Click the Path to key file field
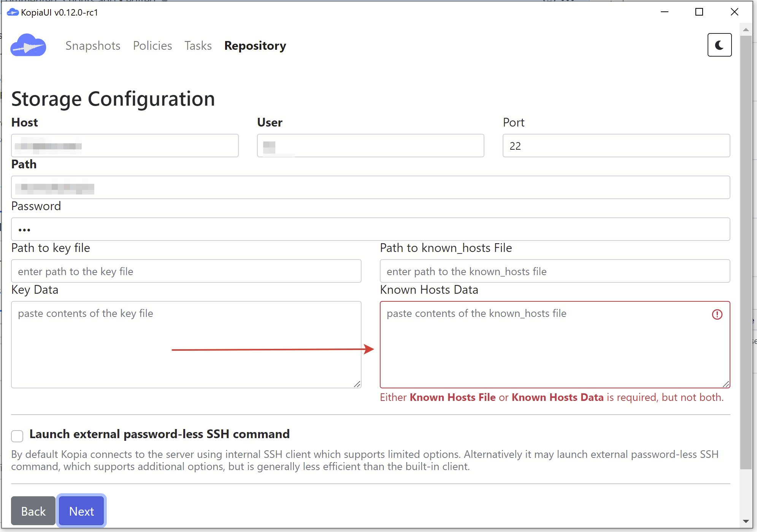The height and width of the screenshot is (532, 757). tap(186, 271)
